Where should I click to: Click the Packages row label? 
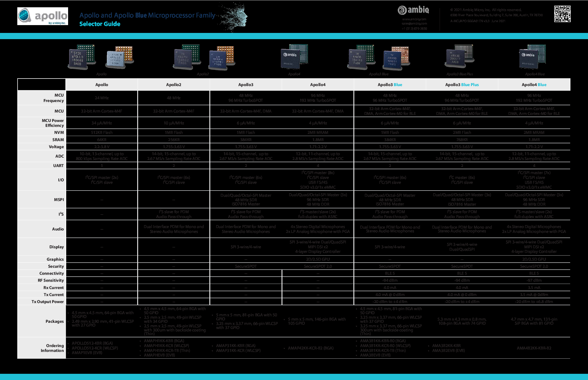point(55,321)
